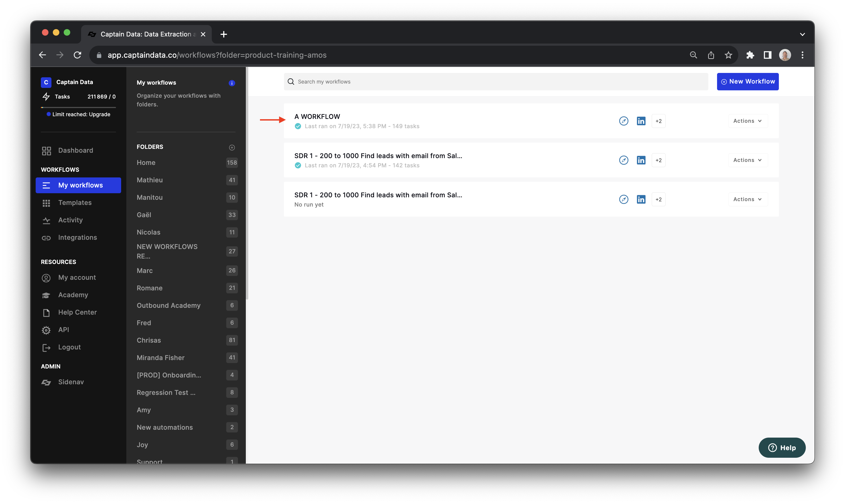845x504 pixels.
Task: Open the +2 badge for the No run yet workflow
Action: 658,199
